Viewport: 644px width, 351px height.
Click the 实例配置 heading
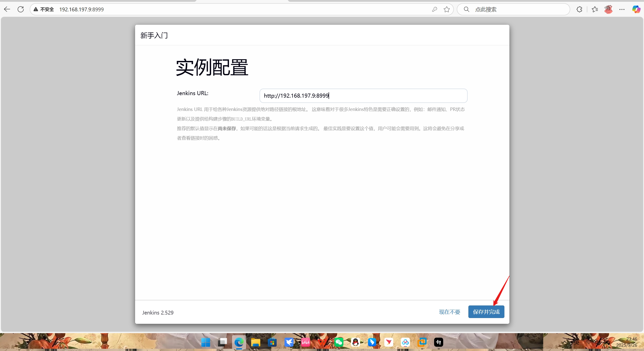click(212, 67)
